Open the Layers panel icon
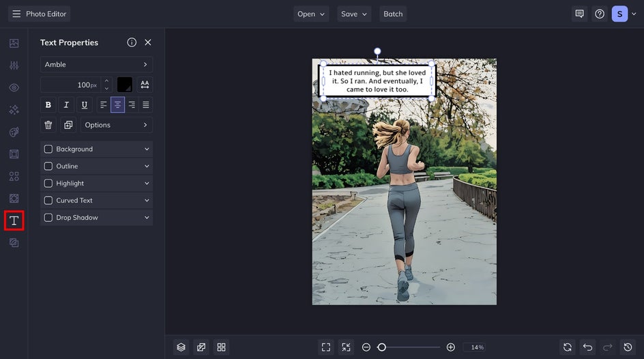The image size is (644, 359). pyautogui.click(x=181, y=347)
